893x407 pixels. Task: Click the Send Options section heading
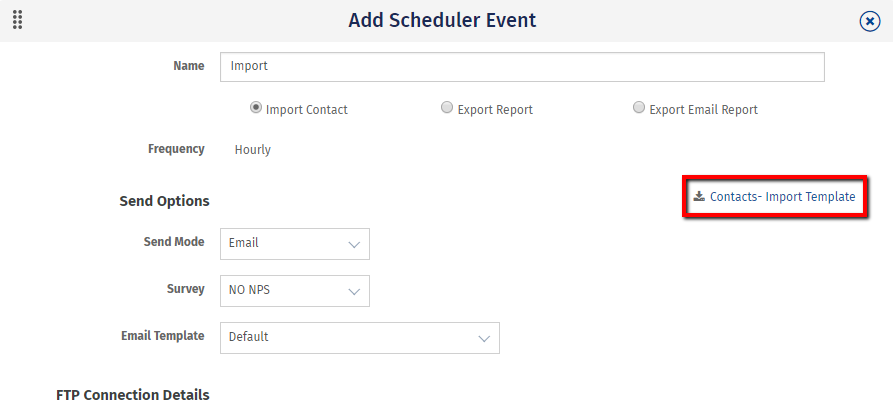click(x=164, y=201)
